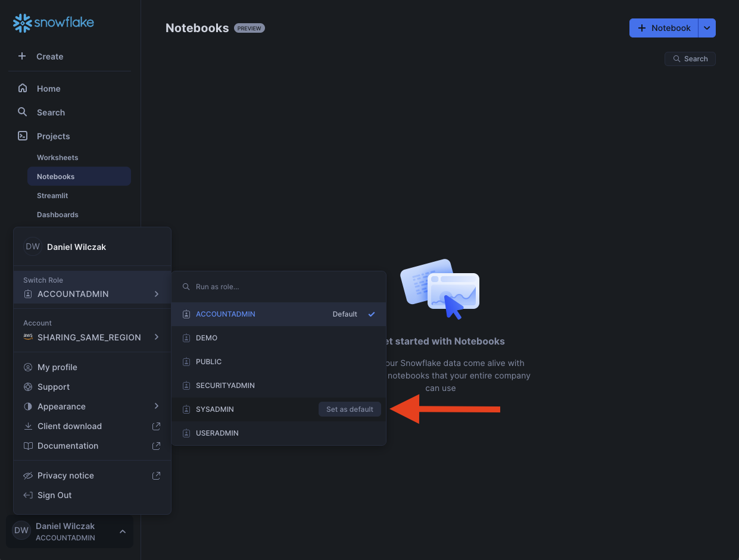Image resolution: width=739 pixels, height=560 pixels.
Task: Click the role icon beside USERADMIN
Action: click(x=186, y=433)
